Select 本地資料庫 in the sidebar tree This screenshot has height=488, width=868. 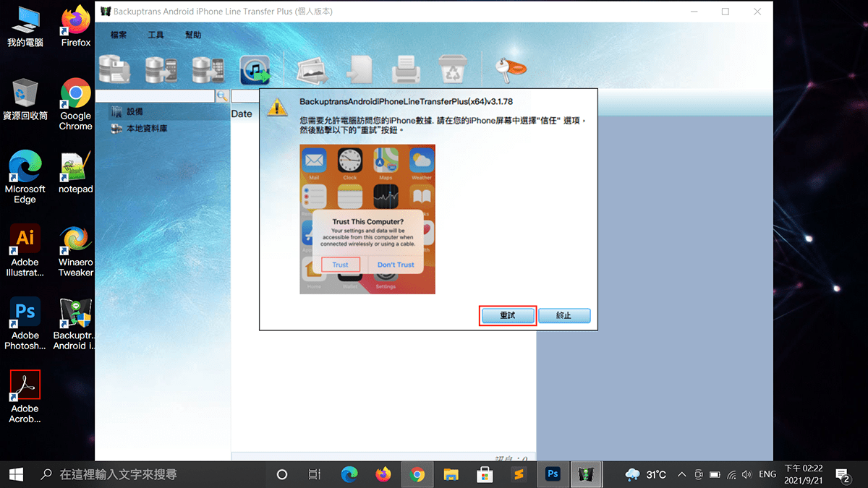click(x=146, y=129)
